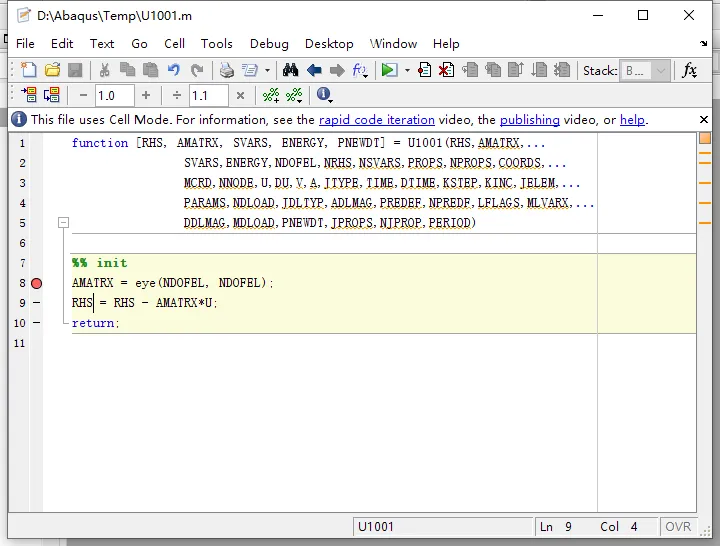Click the debug Step Out icon

tap(516, 70)
